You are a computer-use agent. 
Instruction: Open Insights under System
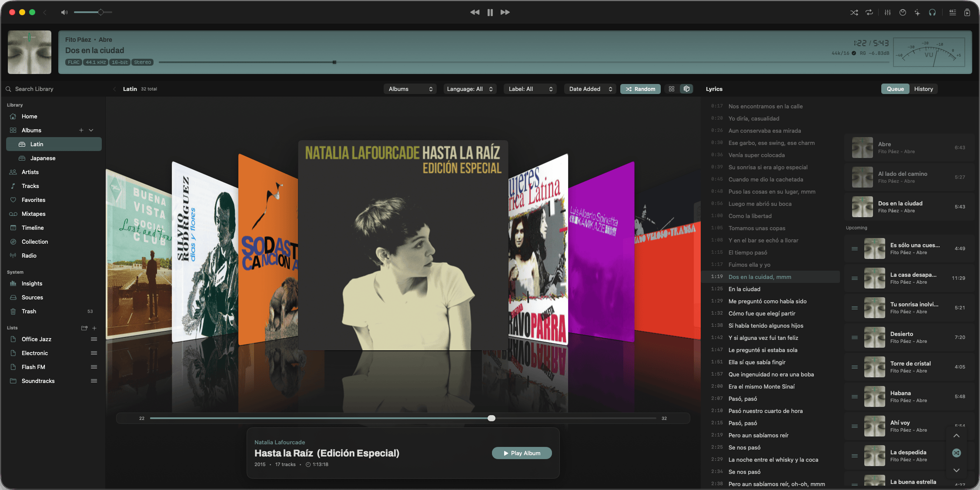pyautogui.click(x=54, y=284)
